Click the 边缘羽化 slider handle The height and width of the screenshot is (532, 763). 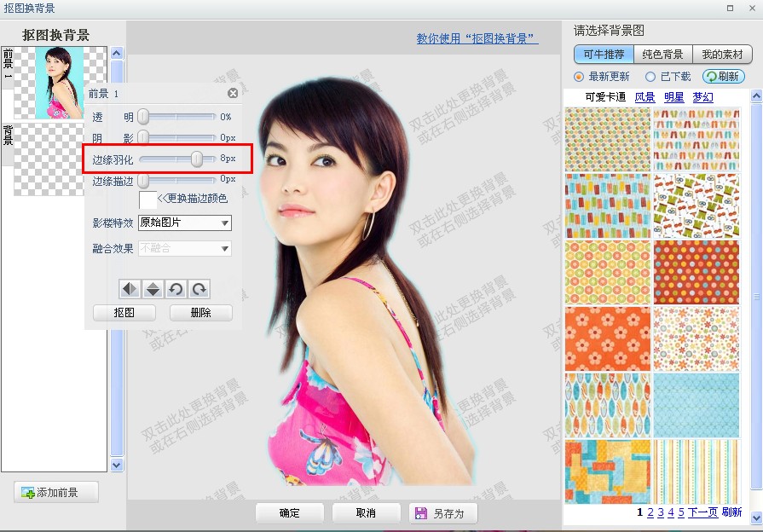click(197, 159)
